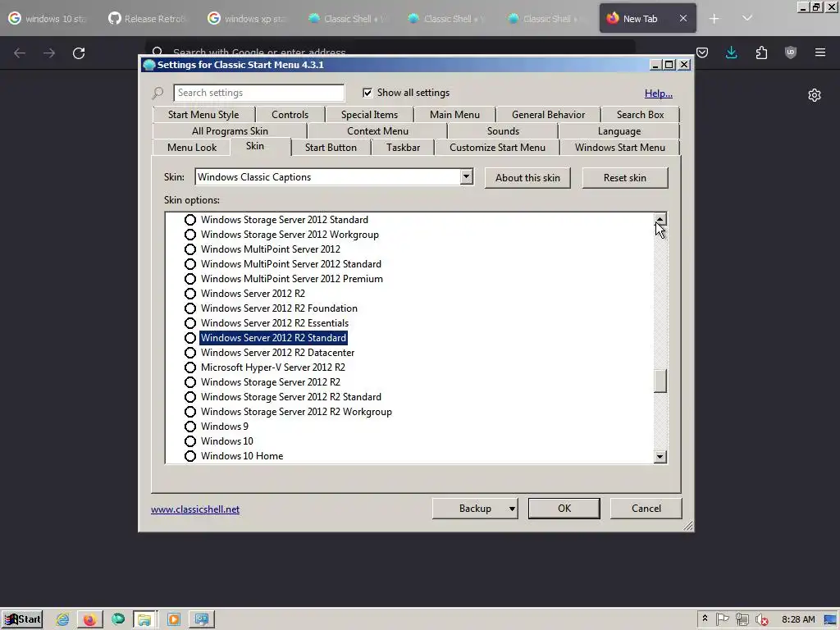The width and height of the screenshot is (840, 630).
Task: Open Firefox icon in taskbar
Action: point(89,619)
